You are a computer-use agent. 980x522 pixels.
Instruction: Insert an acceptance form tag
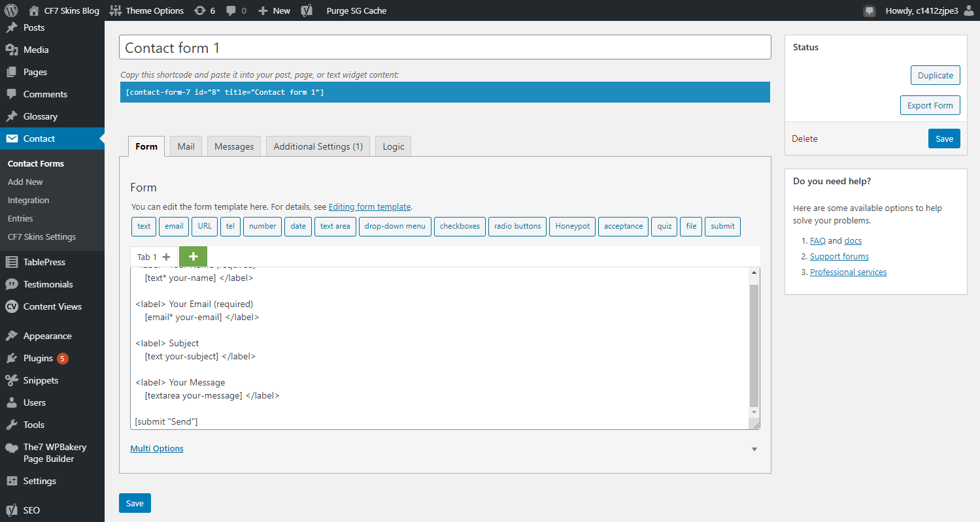coord(623,226)
